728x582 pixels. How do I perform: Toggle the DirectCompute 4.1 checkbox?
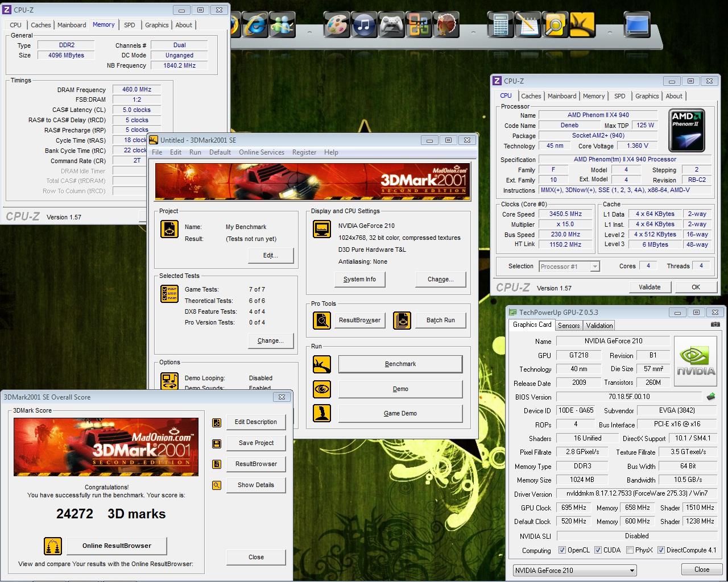[x=661, y=550]
